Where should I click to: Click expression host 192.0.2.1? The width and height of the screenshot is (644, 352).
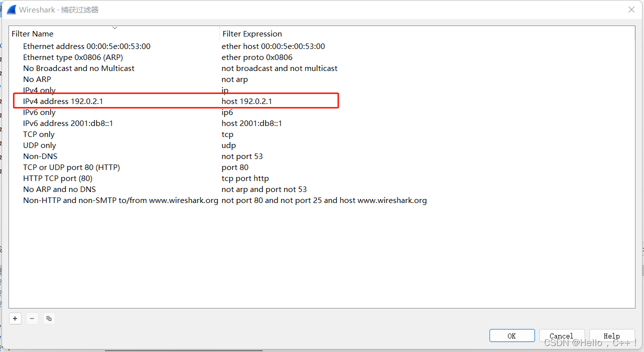click(247, 101)
